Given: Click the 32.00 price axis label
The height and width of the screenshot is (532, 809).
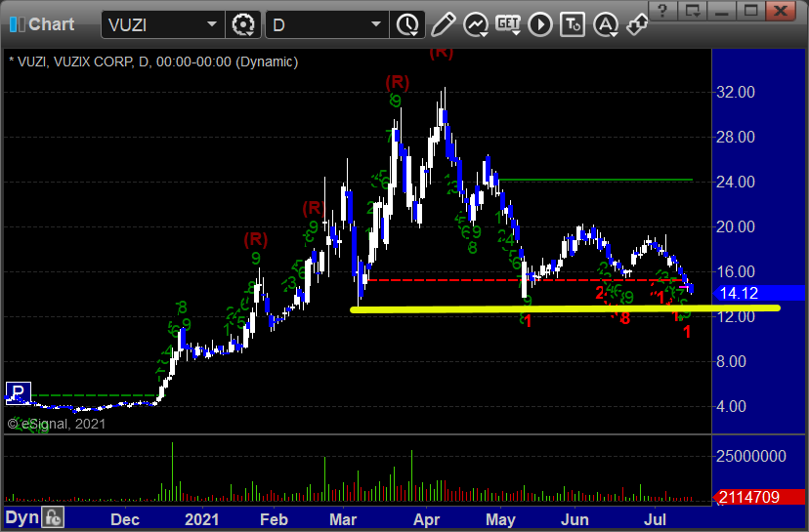Looking at the screenshot, I should 735,93.
